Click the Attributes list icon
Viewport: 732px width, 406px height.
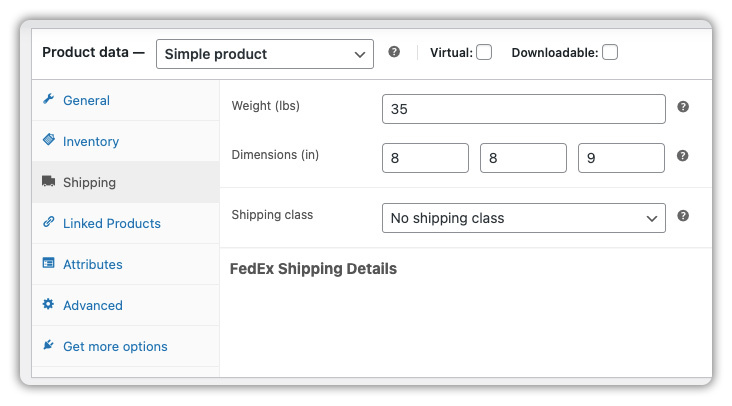pos(49,263)
